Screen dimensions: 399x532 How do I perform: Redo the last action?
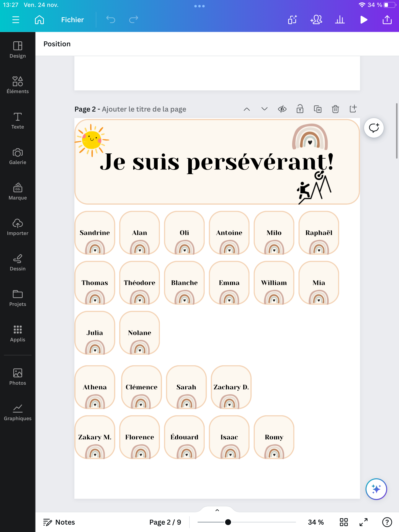pyautogui.click(x=133, y=20)
